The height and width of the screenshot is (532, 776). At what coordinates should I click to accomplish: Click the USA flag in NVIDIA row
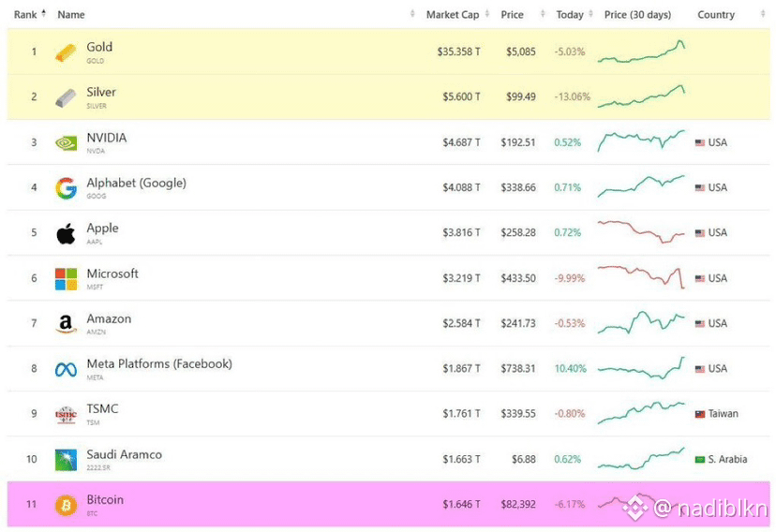(x=700, y=143)
